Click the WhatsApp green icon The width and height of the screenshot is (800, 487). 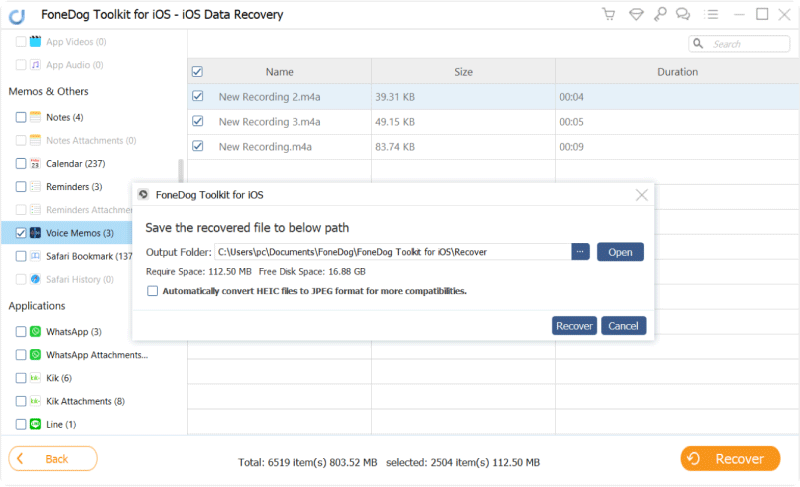click(35, 331)
